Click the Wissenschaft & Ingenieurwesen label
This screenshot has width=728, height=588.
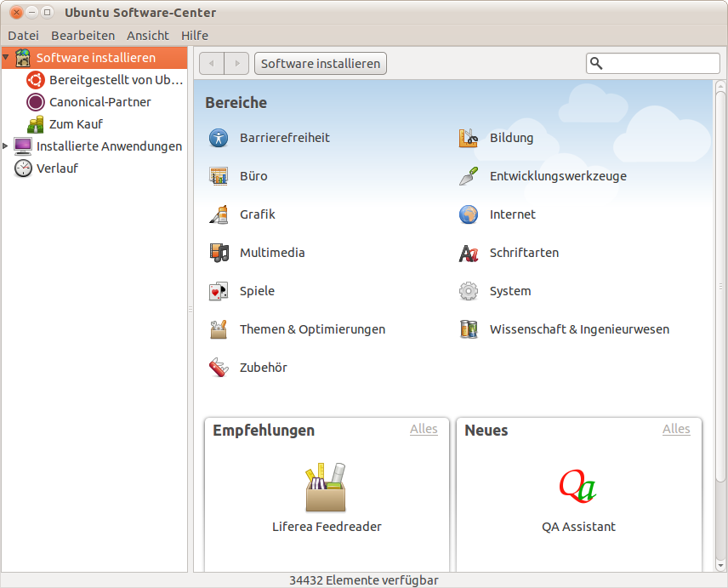579,330
